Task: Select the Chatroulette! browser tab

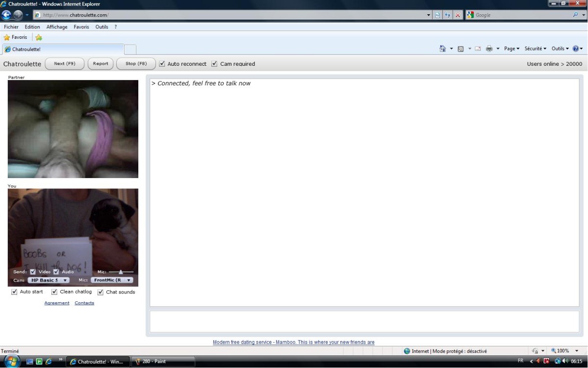Action: click(63, 49)
